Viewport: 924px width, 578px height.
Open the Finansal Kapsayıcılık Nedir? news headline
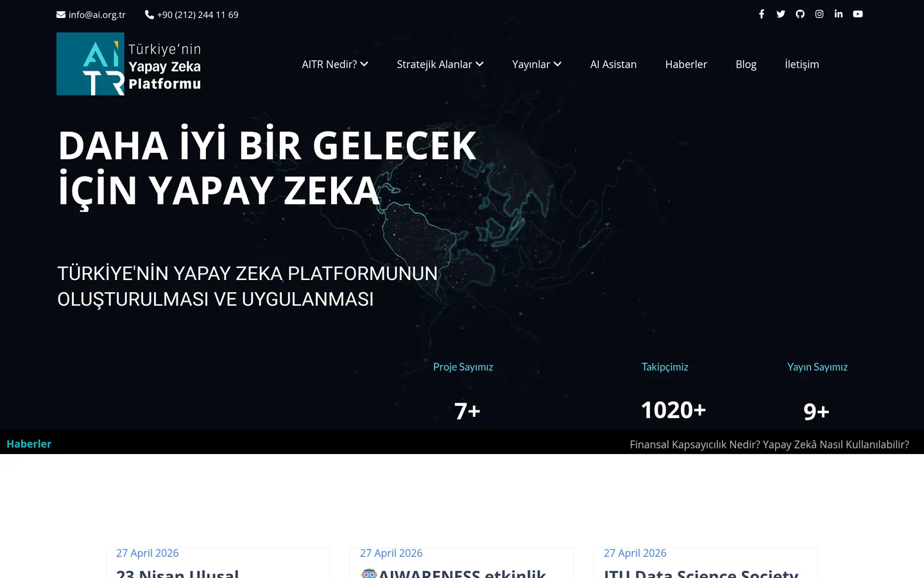pyautogui.click(x=769, y=444)
